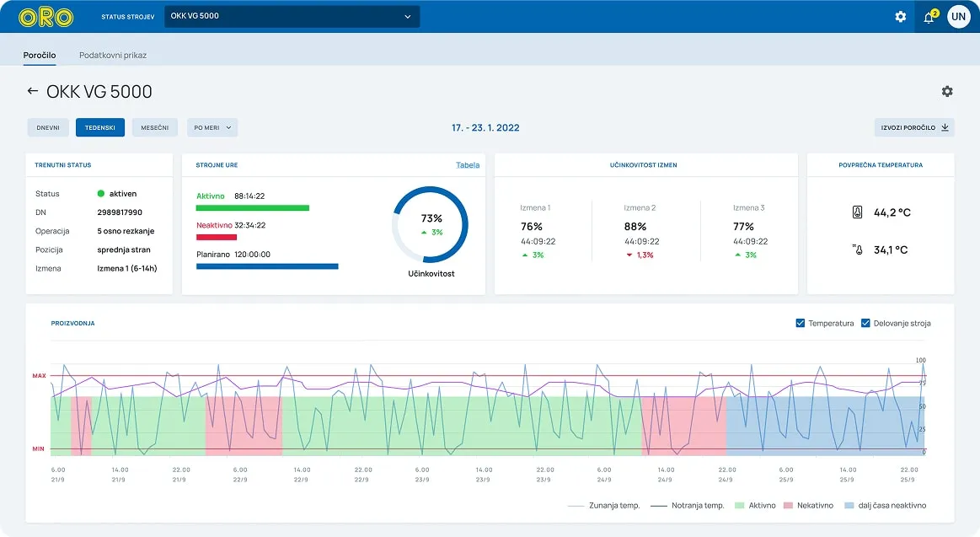Click the Aktivno green legend swatch
Image resolution: width=980 pixels, height=537 pixels.
tap(740, 505)
